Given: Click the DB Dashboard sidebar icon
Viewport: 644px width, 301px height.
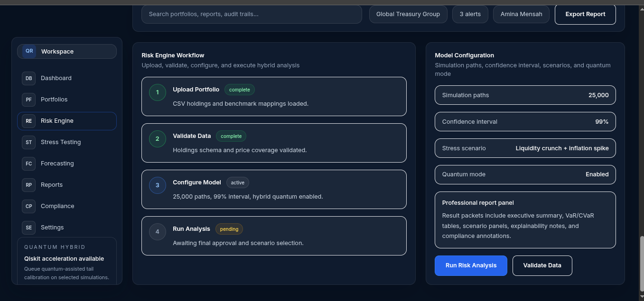Looking at the screenshot, I should (x=29, y=78).
